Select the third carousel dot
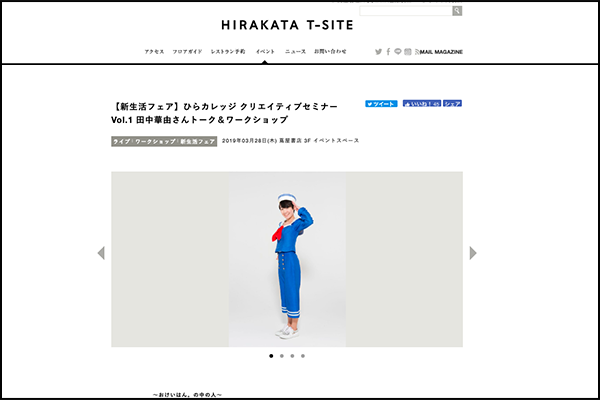 292,356
